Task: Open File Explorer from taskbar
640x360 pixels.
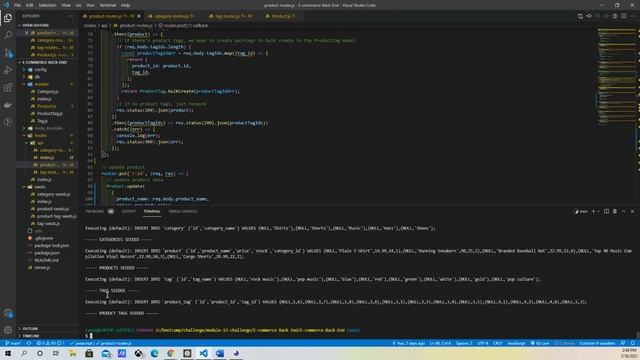Action: click(73, 353)
